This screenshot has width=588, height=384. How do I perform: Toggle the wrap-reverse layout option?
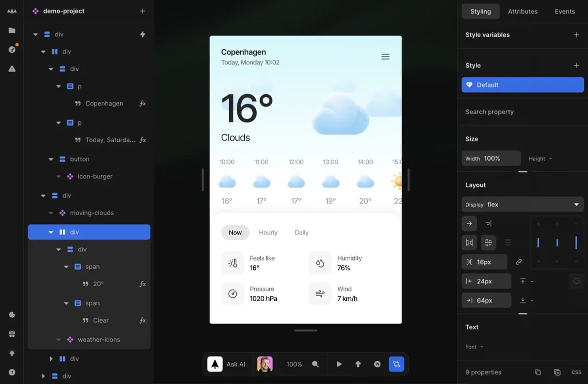[507, 243]
